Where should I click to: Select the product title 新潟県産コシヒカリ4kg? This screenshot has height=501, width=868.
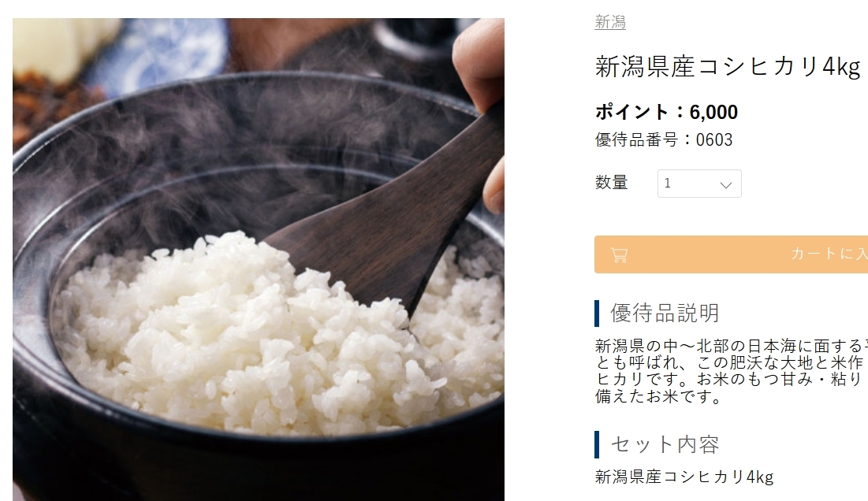pos(728,67)
